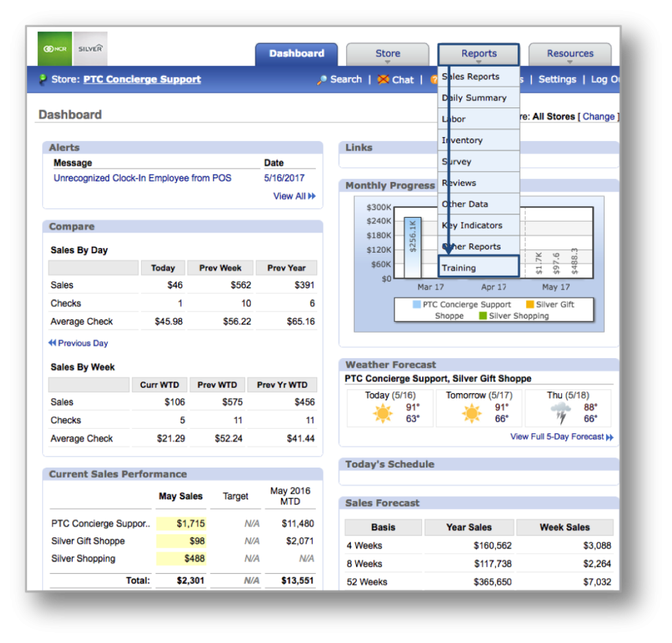672x643 pixels.
Task: Click the Week Sales header in Sales Forecast
Action: point(564,527)
